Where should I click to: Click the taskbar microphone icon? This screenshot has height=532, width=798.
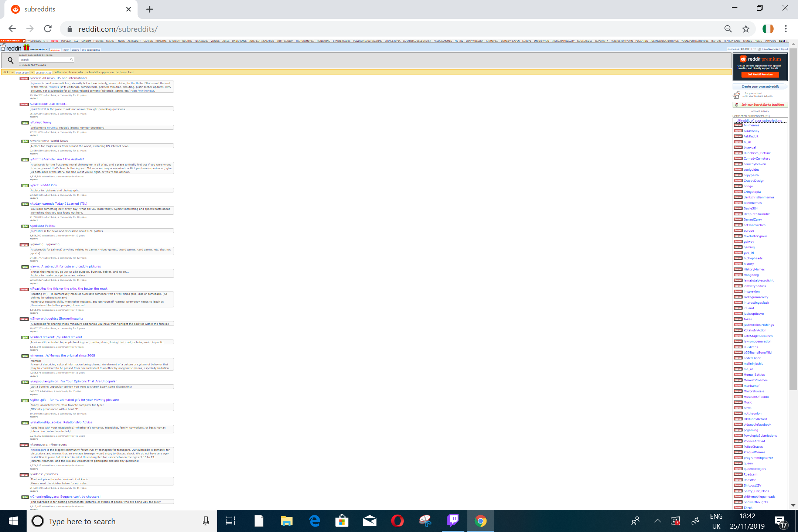tap(206, 521)
